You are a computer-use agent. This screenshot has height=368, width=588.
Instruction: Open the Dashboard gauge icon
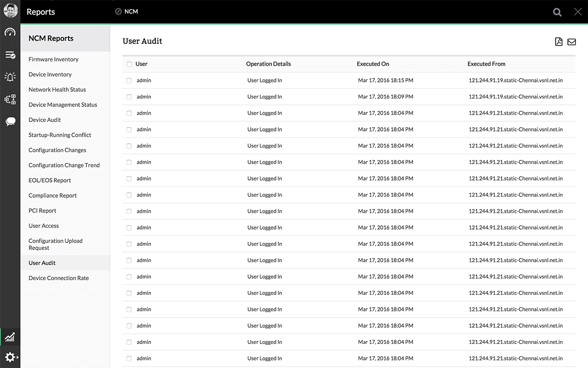tap(10, 32)
